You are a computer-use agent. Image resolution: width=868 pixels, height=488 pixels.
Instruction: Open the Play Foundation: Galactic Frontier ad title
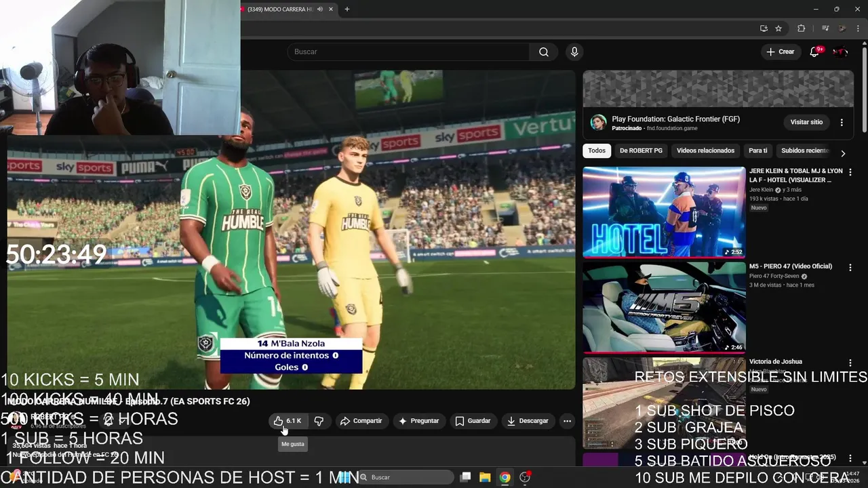pyautogui.click(x=675, y=119)
